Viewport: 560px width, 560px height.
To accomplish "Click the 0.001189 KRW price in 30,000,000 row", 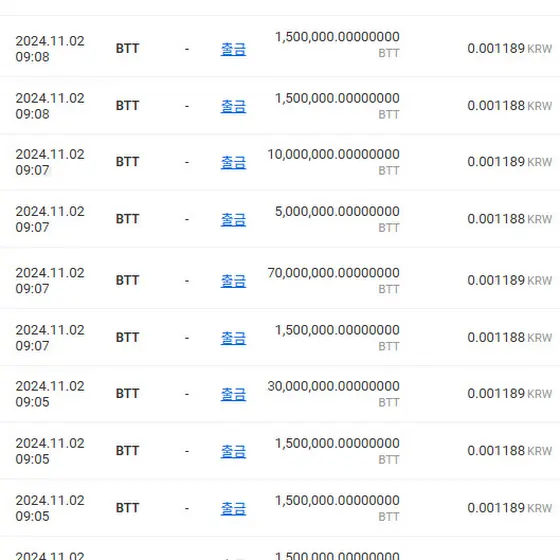I will (510, 394).
